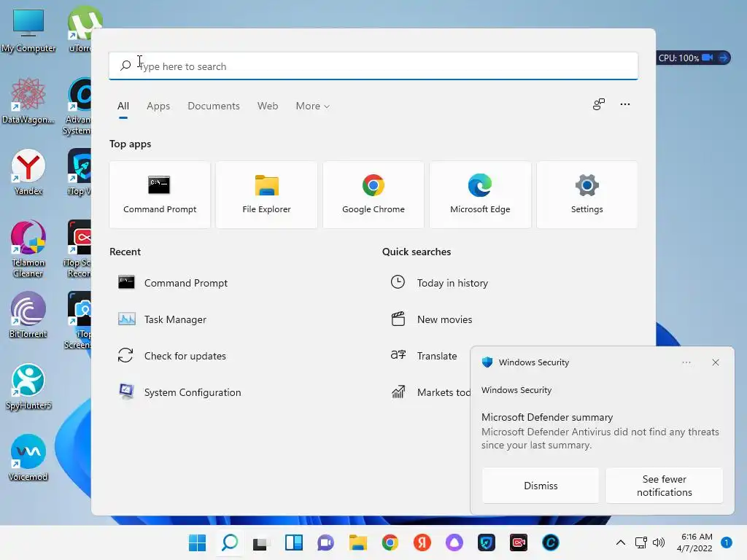Select Telamon Cleaner desktop shortcut
The width and height of the screenshot is (747, 560).
coord(28,249)
